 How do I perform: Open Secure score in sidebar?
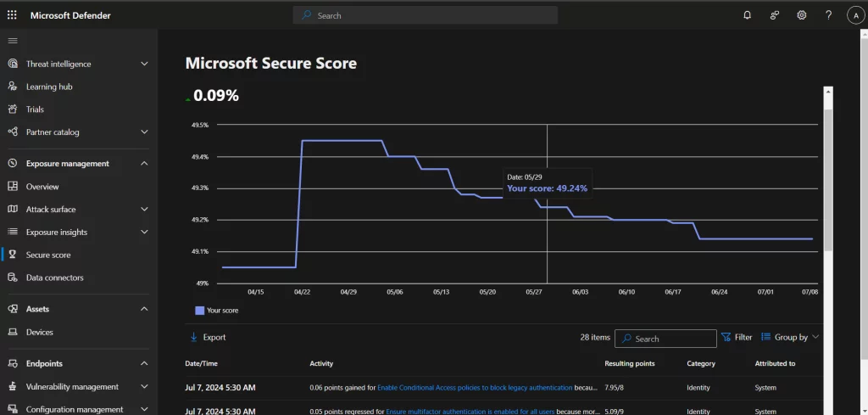[x=48, y=255]
